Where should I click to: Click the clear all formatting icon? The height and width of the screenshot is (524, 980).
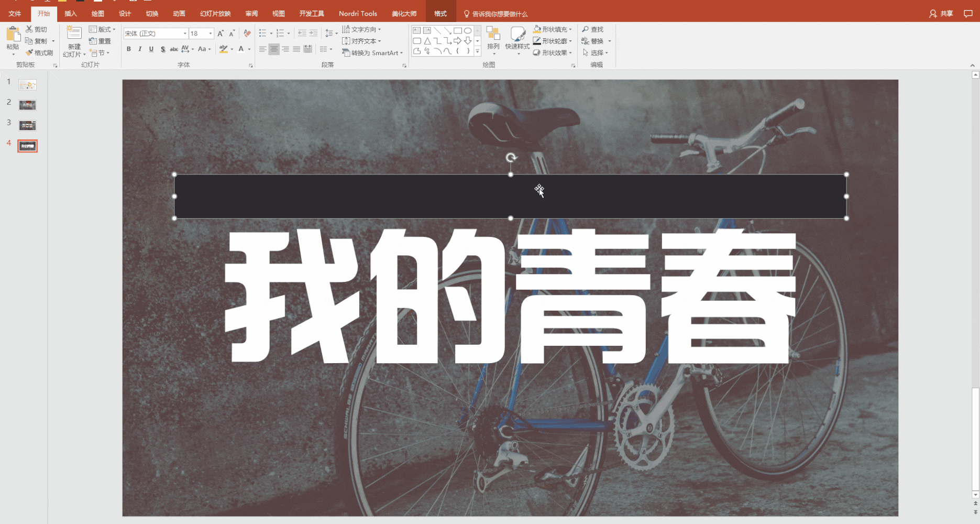(x=247, y=33)
